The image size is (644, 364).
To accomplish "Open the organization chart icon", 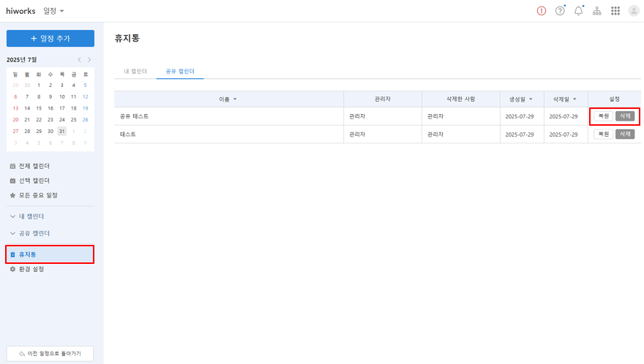I will (597, 11).
